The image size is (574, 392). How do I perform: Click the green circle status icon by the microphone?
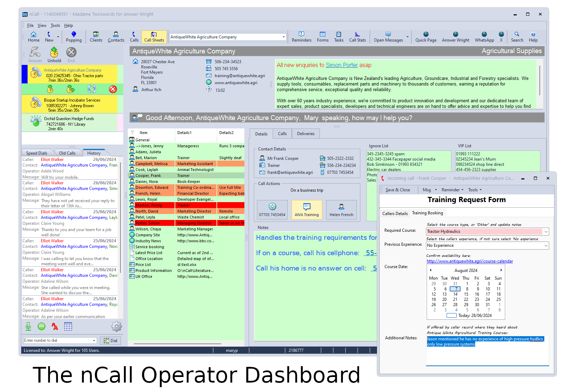click(x=42, y=326)
